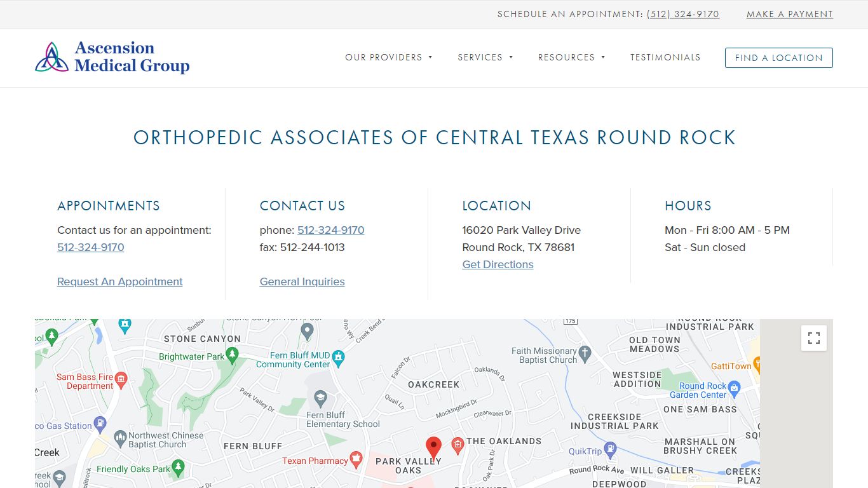This screenshot has width=868, height=488.
Task: Open the Request An Appointment link
Action: 120,281
